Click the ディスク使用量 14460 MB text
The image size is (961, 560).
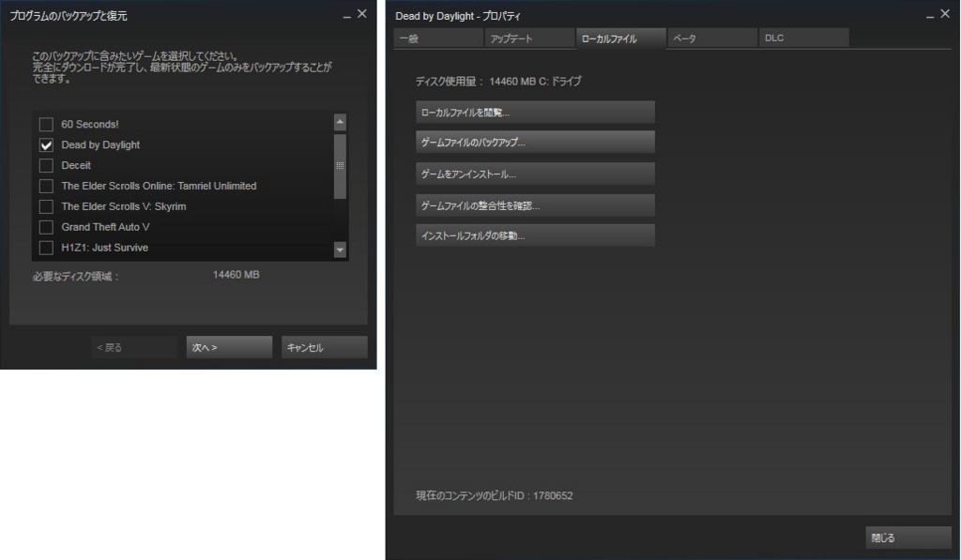tap(498, 81)
